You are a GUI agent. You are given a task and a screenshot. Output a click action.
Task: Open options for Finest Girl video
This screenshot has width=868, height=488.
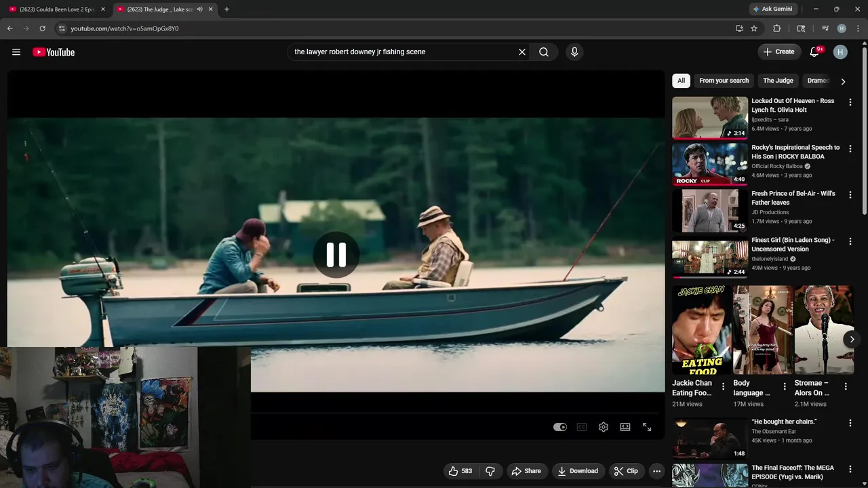(x=850, y=241)
